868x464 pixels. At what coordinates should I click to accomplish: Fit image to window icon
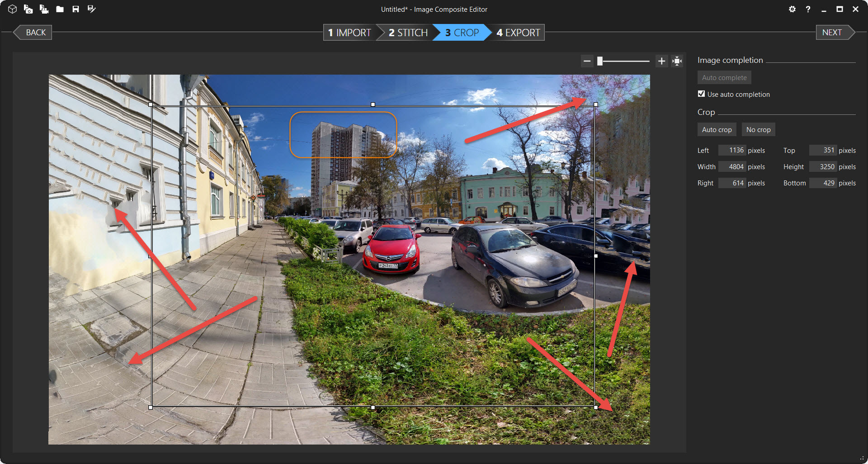tap(677, 61)
